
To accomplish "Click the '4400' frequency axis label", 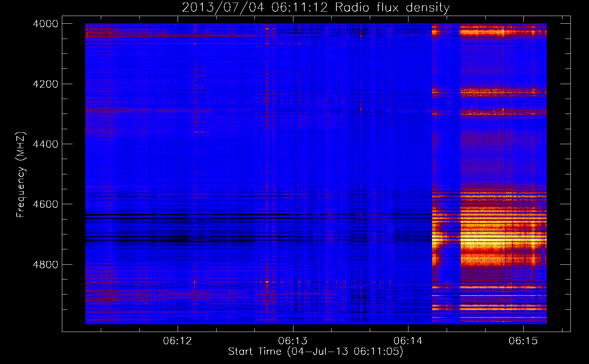I will click(46, 144).
